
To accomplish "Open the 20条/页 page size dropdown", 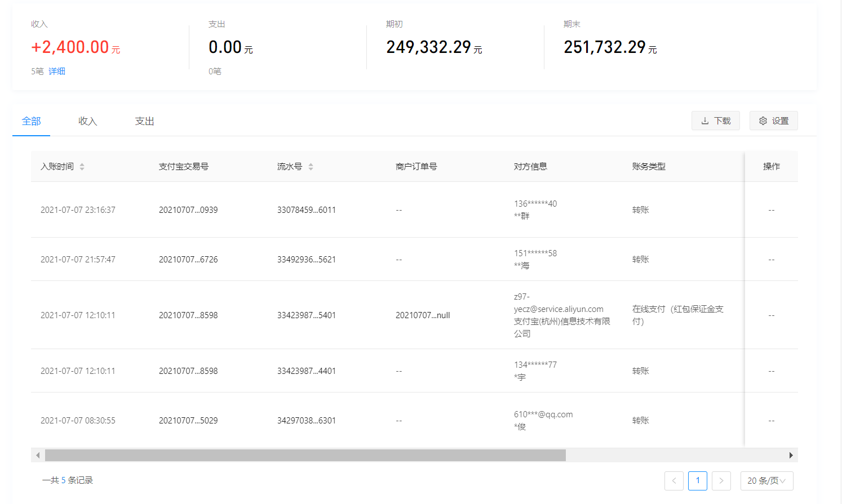I will [x=766, y=480].
